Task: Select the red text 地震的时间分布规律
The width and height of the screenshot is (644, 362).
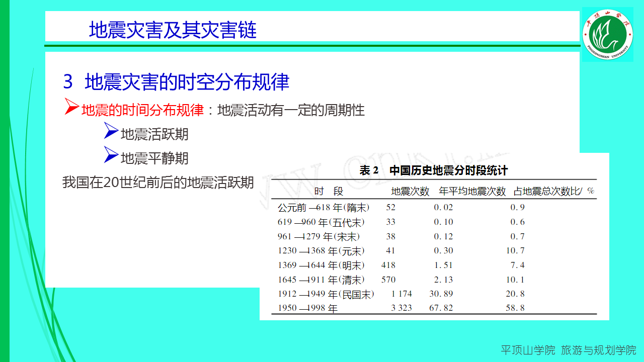Action: point(142,110)
